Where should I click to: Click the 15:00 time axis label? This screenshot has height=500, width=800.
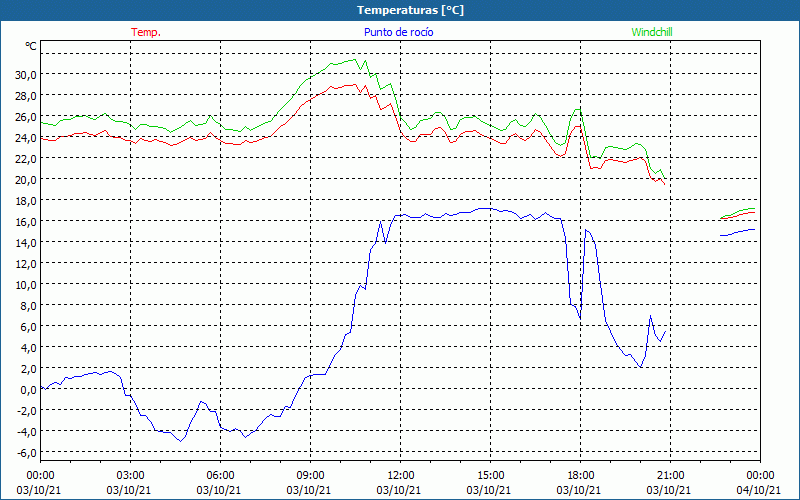tap(490, 475)
